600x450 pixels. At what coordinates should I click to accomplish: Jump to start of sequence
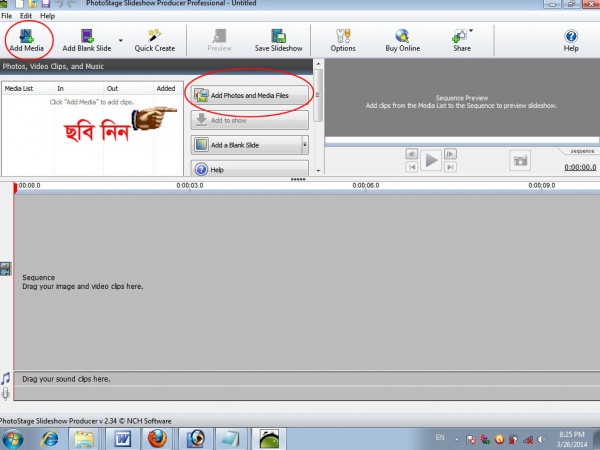point(411,166)
